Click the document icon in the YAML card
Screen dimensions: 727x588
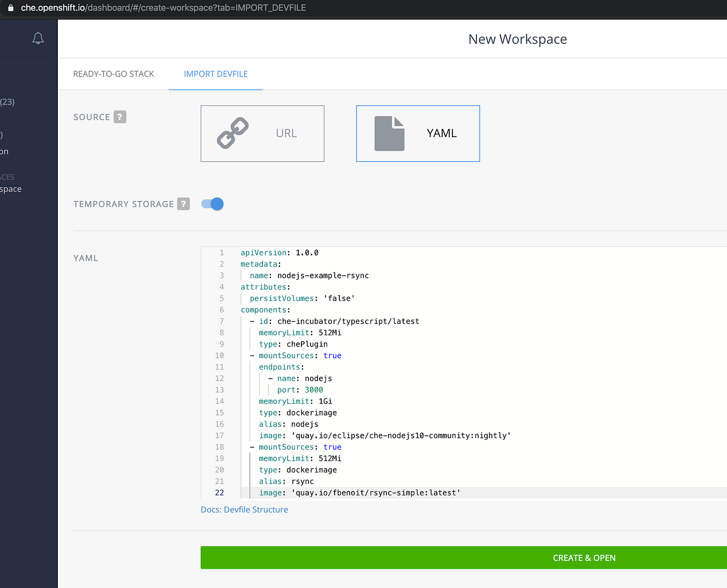point(390,133)
